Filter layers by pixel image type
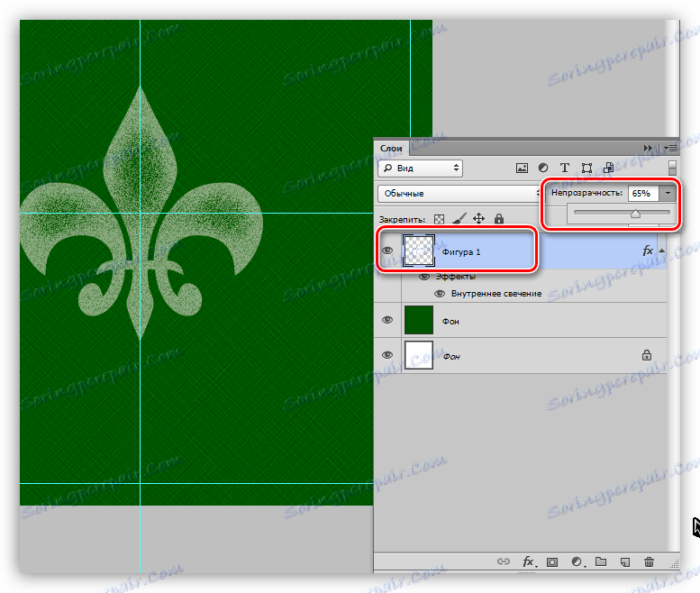This screenshot has width=700, height=593. tap(522, 168)
